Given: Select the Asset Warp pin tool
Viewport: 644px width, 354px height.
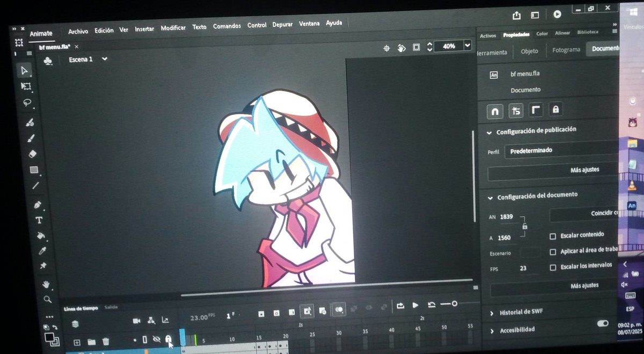Looking at the screenshot, I should [43, 265].
